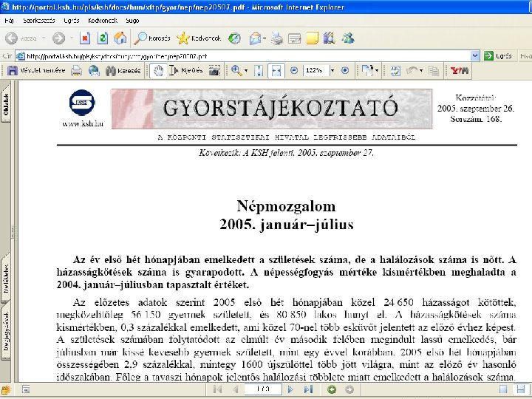Click the red Yahoo toolbar button
Screen dimensions: 532x399
[x=459, y=71]
